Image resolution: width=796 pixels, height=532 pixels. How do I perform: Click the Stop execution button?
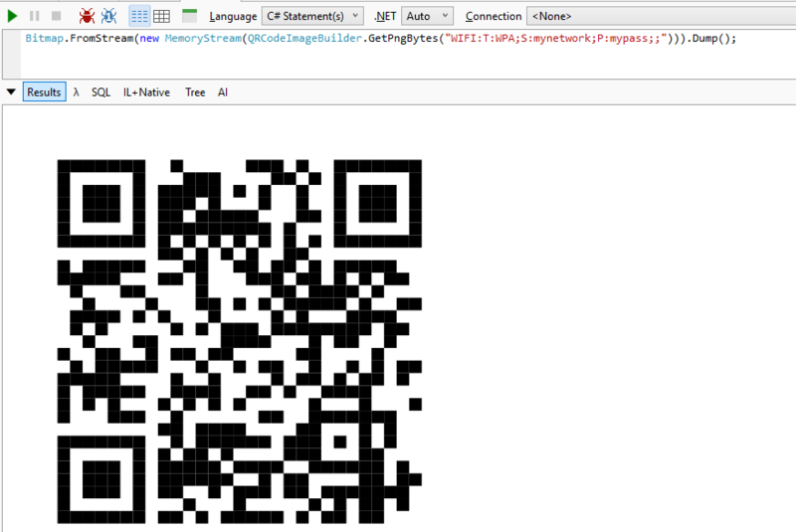click(x=57, y=16)
